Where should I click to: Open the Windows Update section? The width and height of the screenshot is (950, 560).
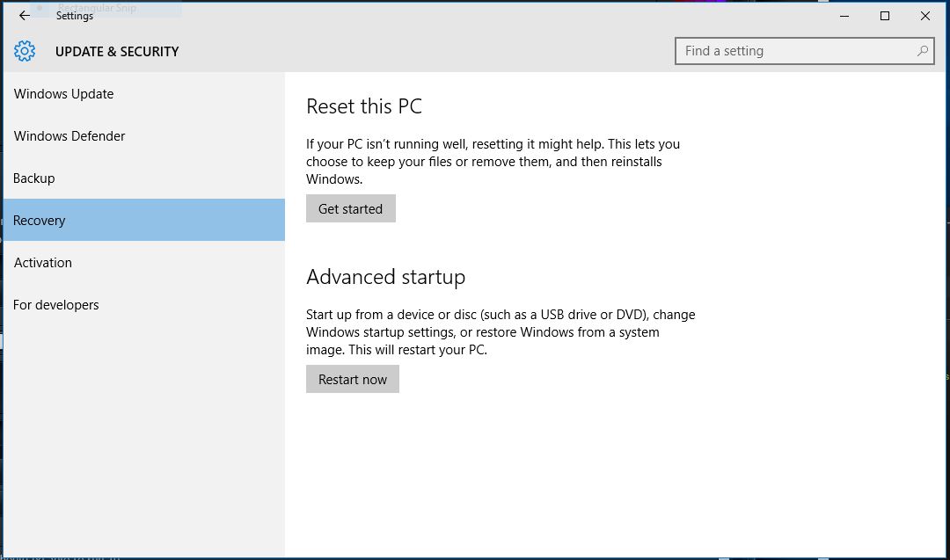pos(63,94)
